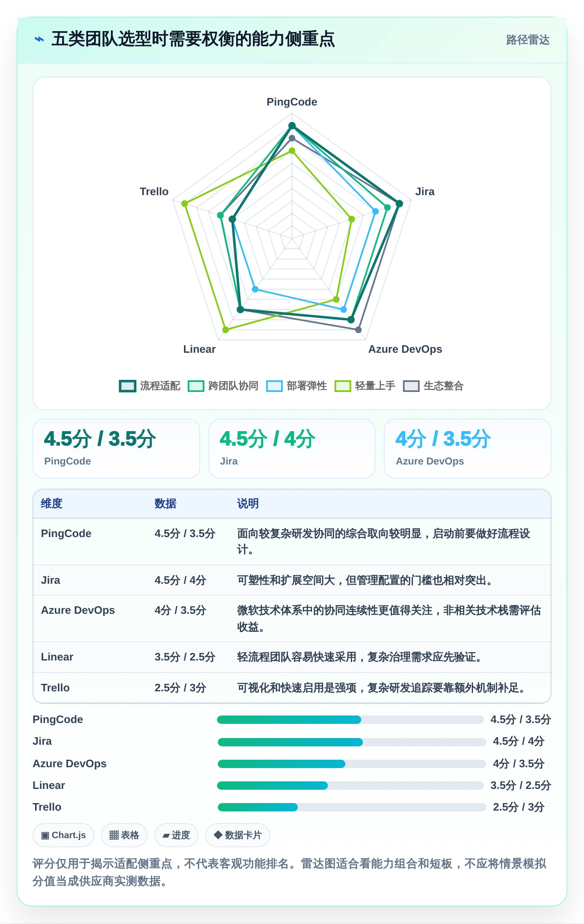Click the Trello axis label on radar

point(154,191)
